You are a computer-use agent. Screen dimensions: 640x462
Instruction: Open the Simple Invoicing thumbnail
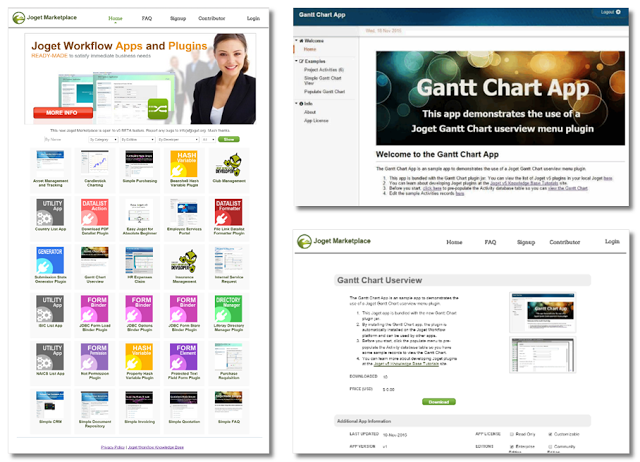coord(139,404)
